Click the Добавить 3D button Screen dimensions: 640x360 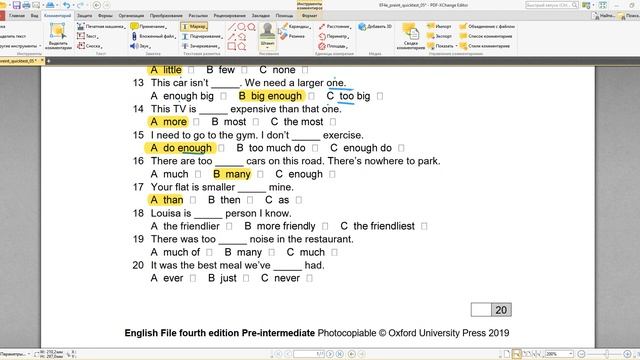pos(375,27)
